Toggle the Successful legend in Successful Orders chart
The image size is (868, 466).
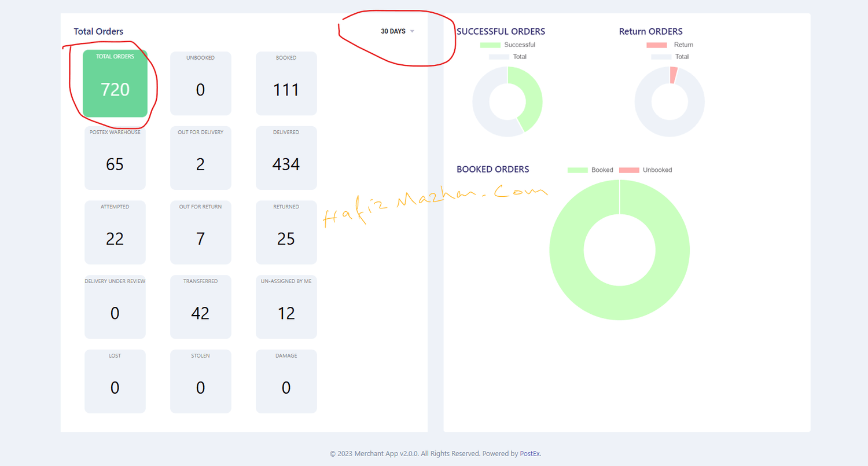click(507, 45)
